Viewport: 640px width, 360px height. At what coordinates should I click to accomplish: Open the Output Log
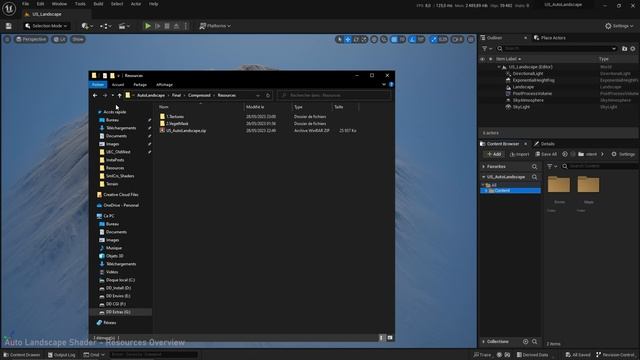point(62,355)
